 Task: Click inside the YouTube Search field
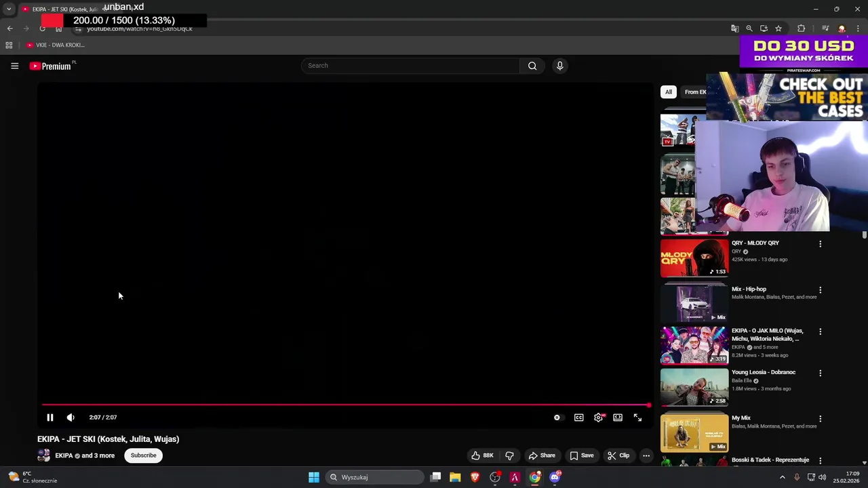(411, 66)
